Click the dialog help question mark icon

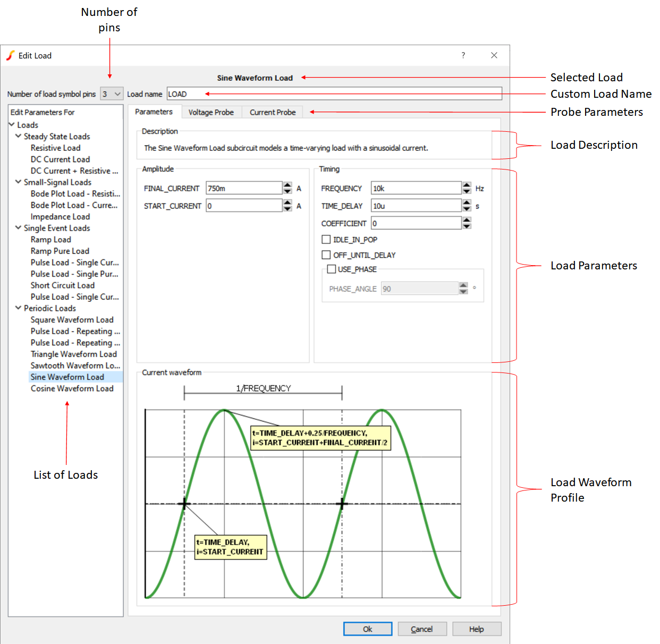(x=463, y=55)
